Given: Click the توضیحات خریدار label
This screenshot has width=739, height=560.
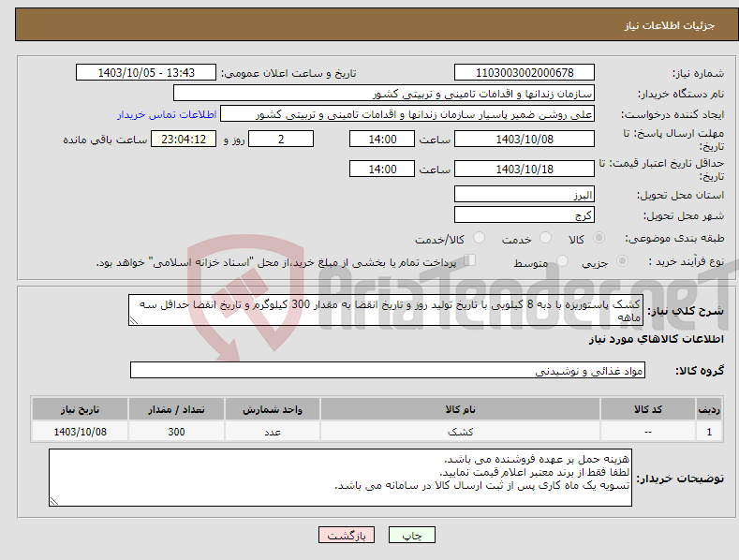Looking at the screenshot, I should [x=680, y=479].
